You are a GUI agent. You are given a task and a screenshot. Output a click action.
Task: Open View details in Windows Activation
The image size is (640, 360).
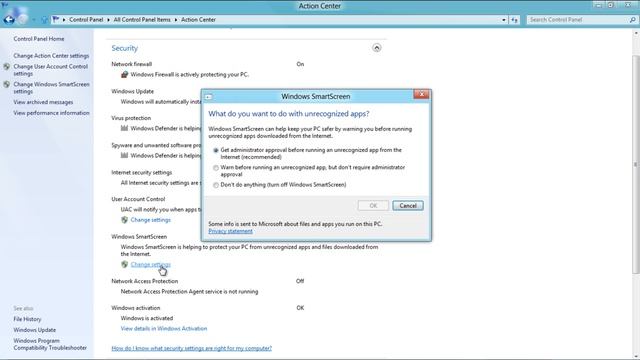164,329
